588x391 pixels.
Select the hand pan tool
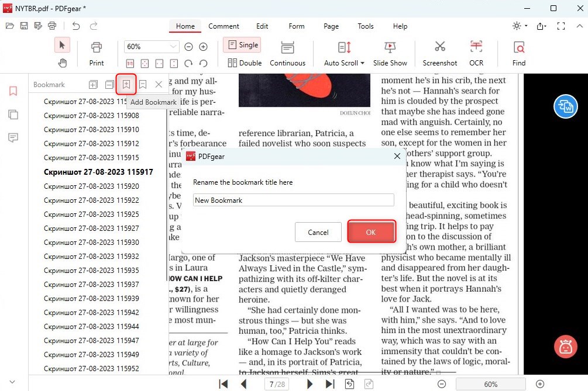[62, 63]
